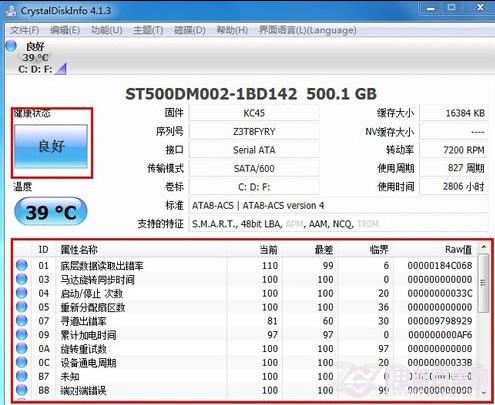Click the attribute list scrollbar thumb

tap(484, 283)
